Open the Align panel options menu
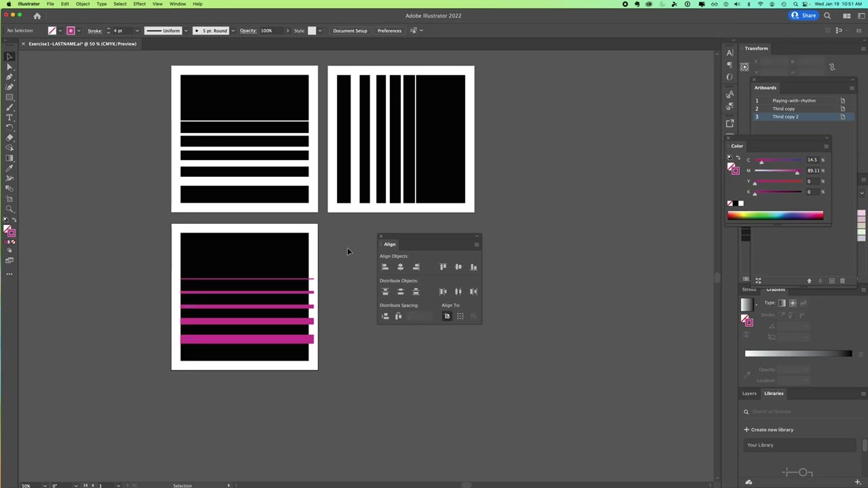The height and width of the screenshot is (488, 868). (477, 244)
